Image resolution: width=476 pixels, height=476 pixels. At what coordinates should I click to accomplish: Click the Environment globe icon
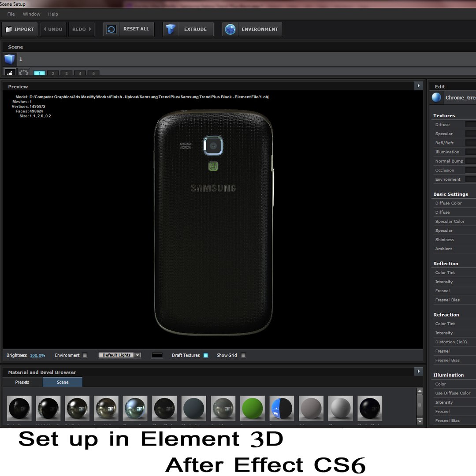coord(230,29)
